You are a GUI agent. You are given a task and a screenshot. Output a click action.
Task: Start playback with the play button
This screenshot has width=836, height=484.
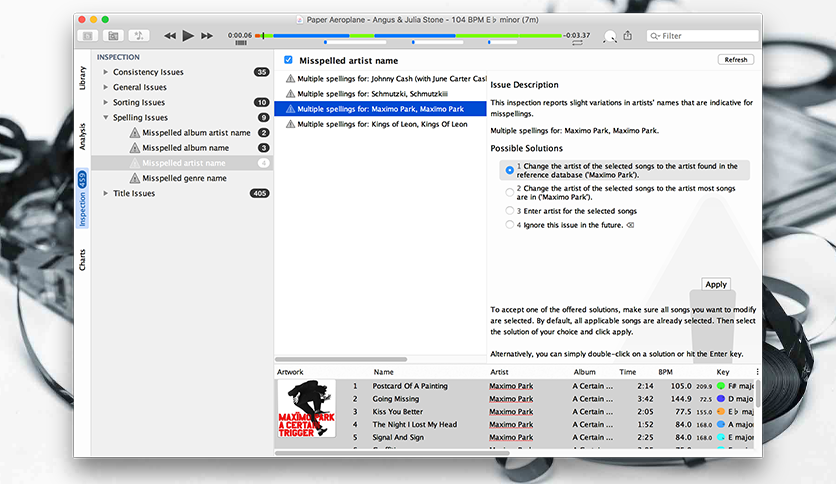coord(188,36)
